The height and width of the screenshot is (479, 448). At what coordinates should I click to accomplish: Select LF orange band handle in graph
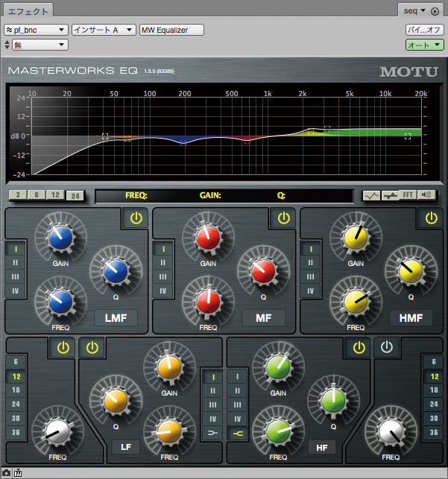(127, 139)
